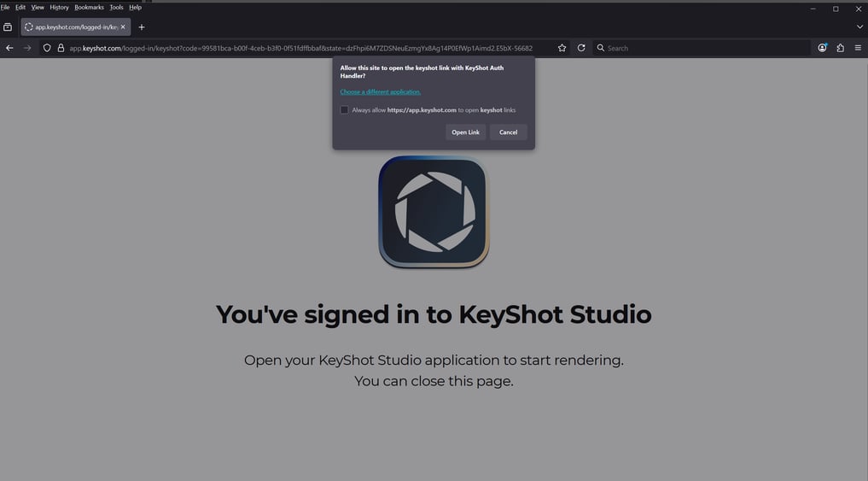The image size is (868, 481).
Task: Open the History menu
Action: pyautogui.click(x=59, y=7)
